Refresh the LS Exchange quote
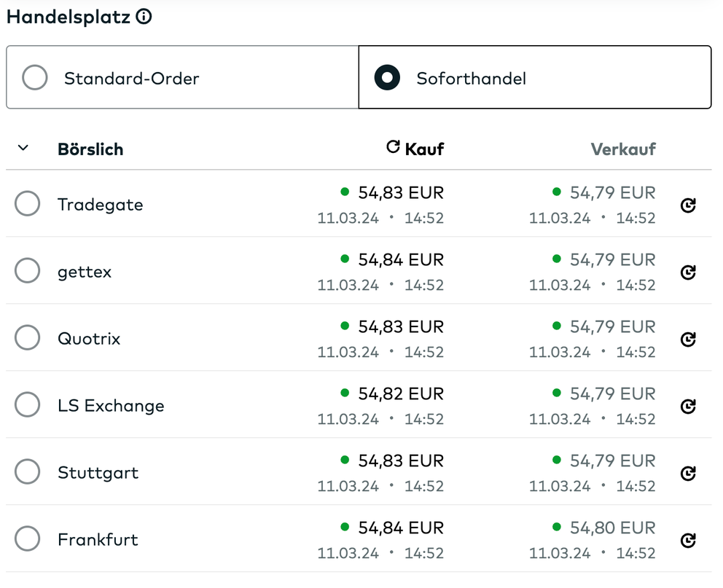 [x=687, y=406]
